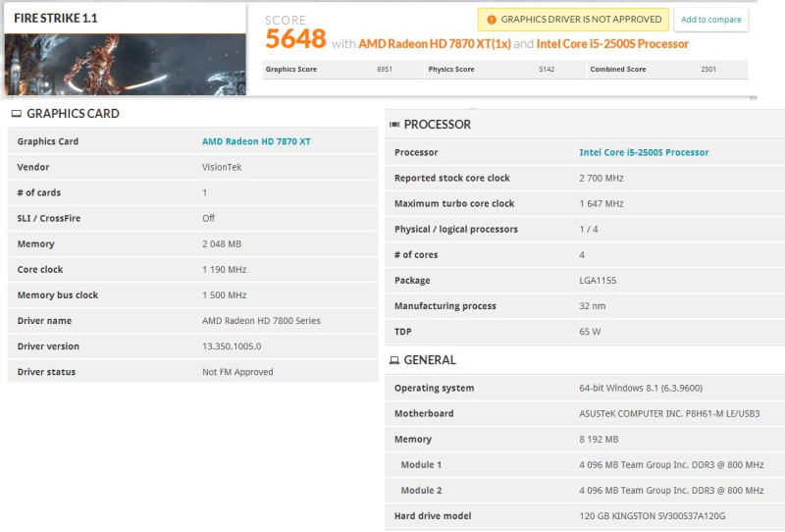Click the Module 2 memory value
This screenshot has height=532, width=785.
(x=671, y=491)
